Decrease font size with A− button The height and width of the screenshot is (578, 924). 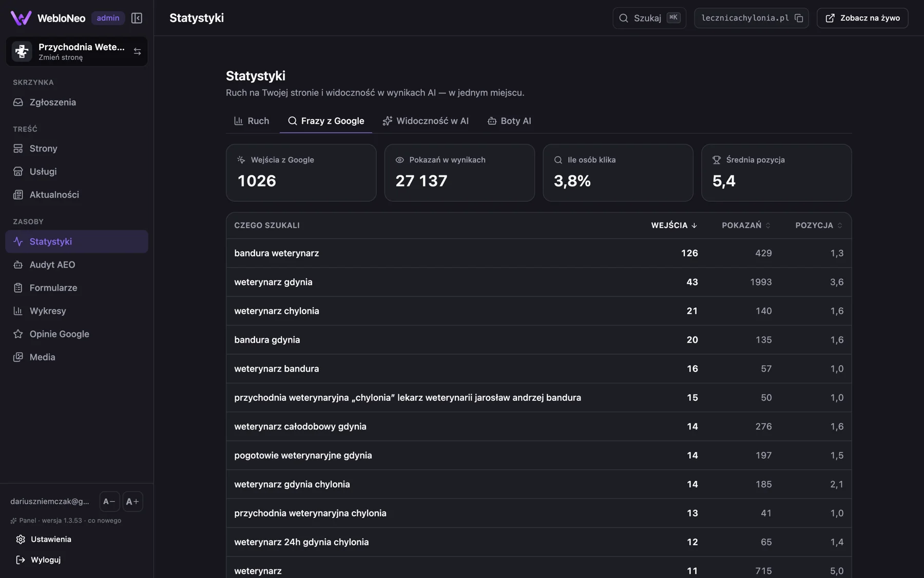109,501
